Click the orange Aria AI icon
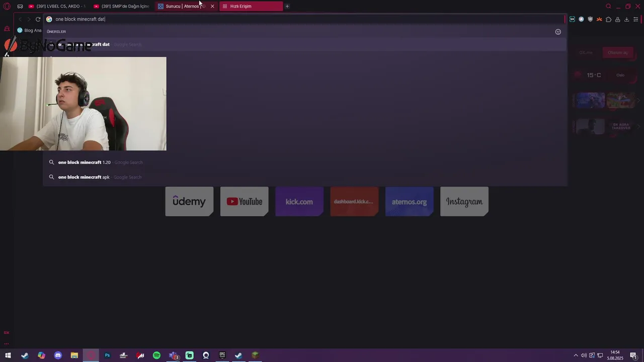Screen dimensions: 644x362 [599, 19]
